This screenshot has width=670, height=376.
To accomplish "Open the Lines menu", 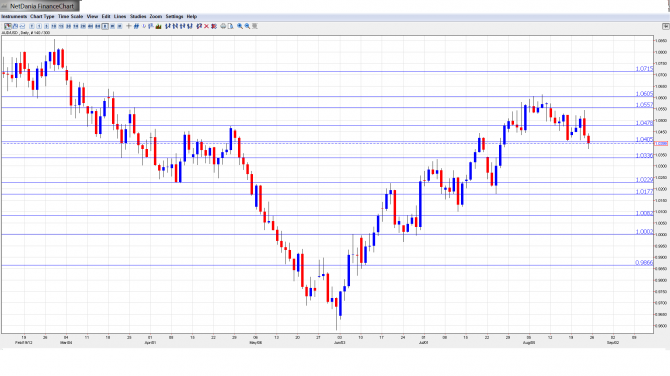I will pos(120,16).
